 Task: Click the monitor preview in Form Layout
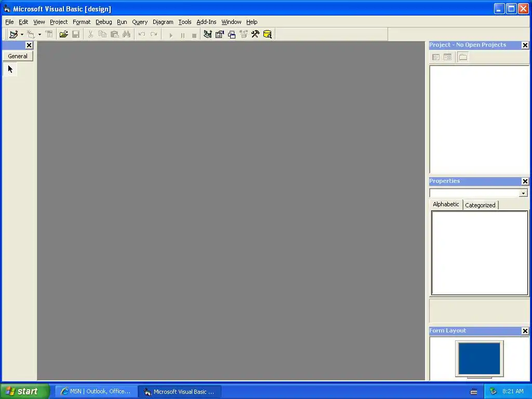point(479,358)
